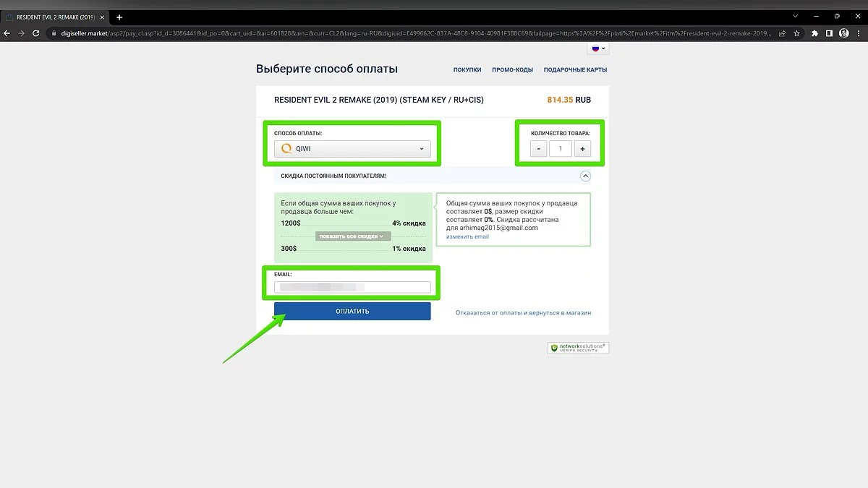Open the language flag dropdown
The width and height of the screenshot is (868, 488).
coord(598,48)
